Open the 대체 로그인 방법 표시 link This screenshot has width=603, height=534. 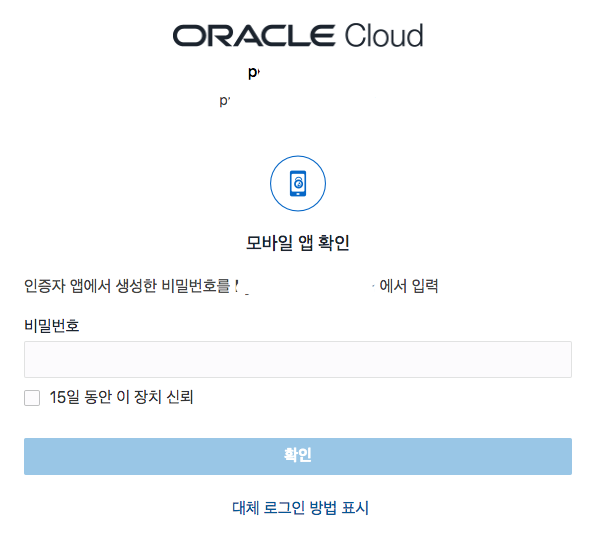point(301,508)
